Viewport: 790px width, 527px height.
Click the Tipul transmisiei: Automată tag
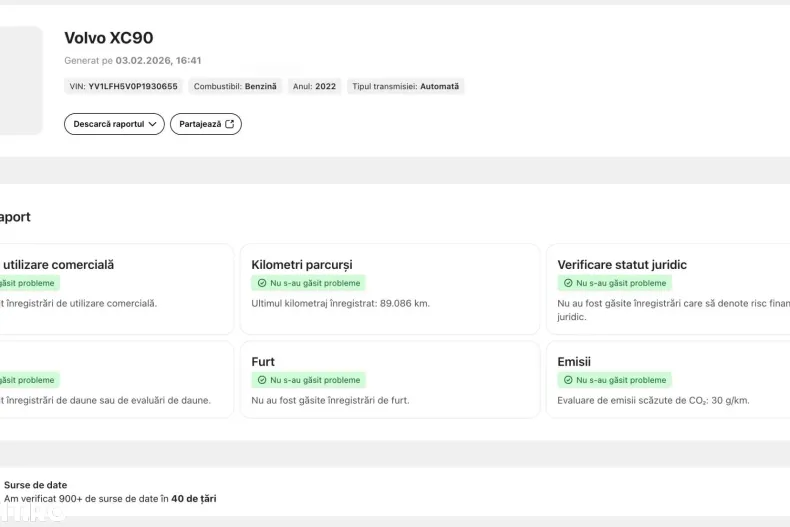point(405,87)
